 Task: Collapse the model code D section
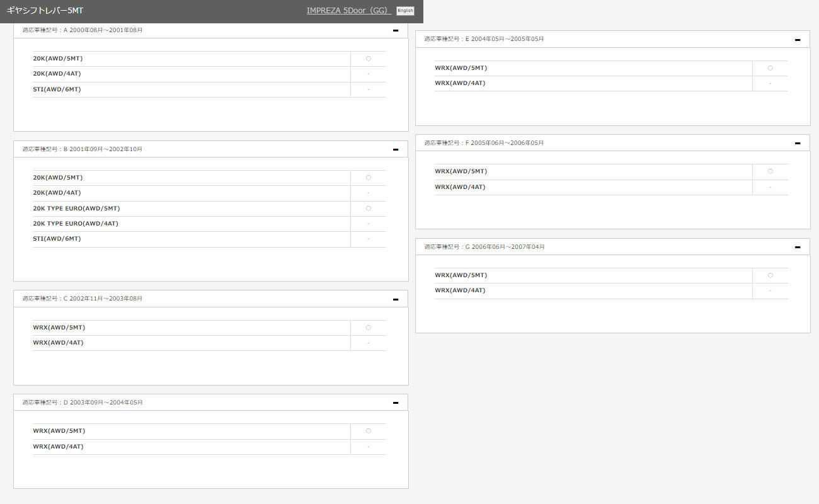[x=395, y=403]
